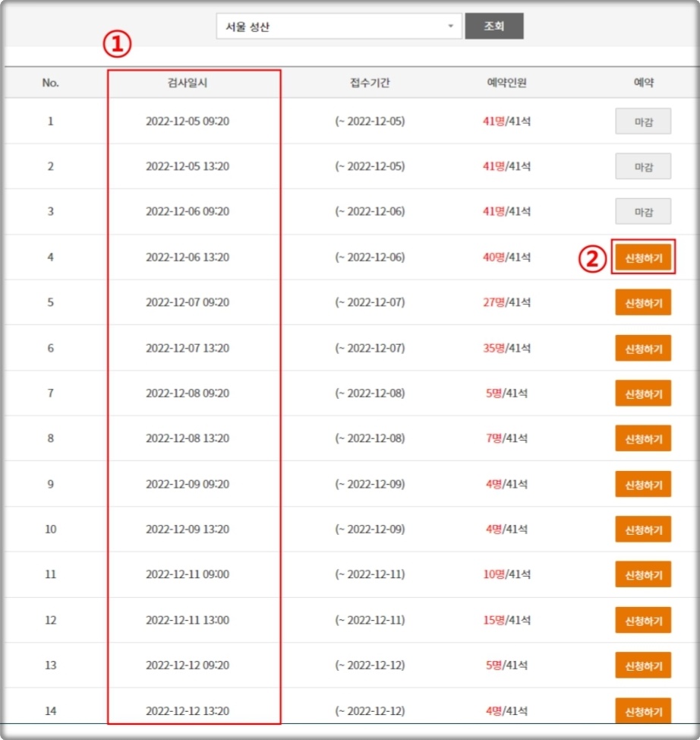Image resolution: width=700 pixels, height=740 pixels.
Task: Click the 접수기간 column header
Action: coord(370,83)
